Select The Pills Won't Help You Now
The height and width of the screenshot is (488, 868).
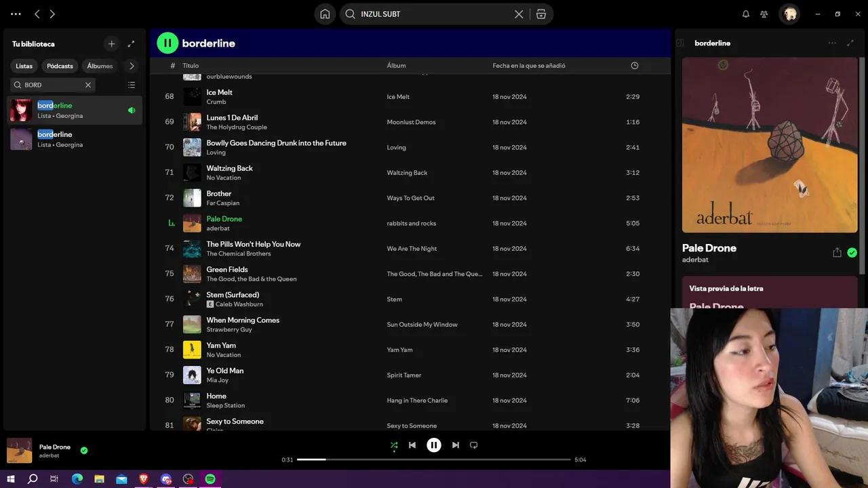[x=253, y=244]
